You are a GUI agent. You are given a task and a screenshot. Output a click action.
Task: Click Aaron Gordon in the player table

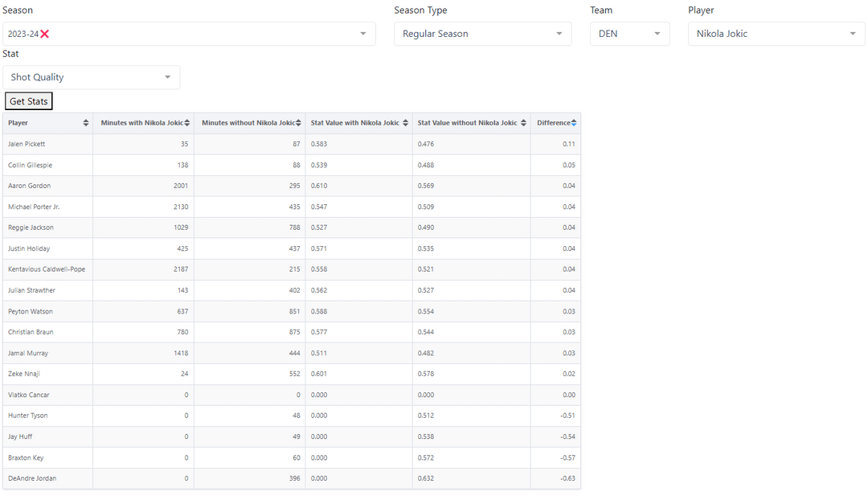pyautogui.click(x=29, y=186)
